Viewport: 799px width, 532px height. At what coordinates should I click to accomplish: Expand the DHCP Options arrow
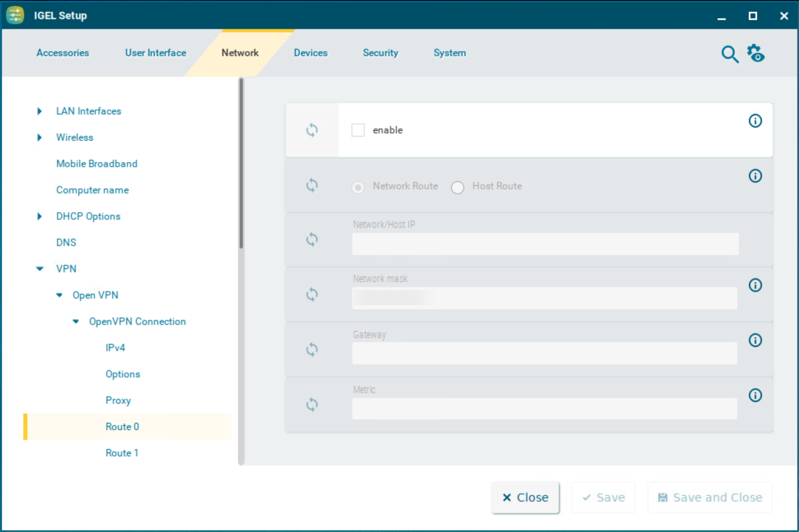click(x=39, y=216)
